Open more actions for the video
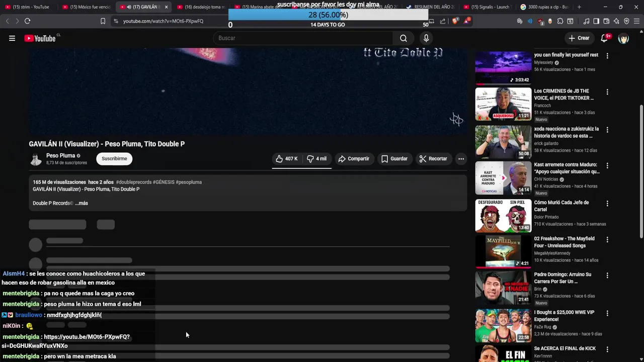The width and height of the screenshot is (644, 362). (x=461, y=159)
